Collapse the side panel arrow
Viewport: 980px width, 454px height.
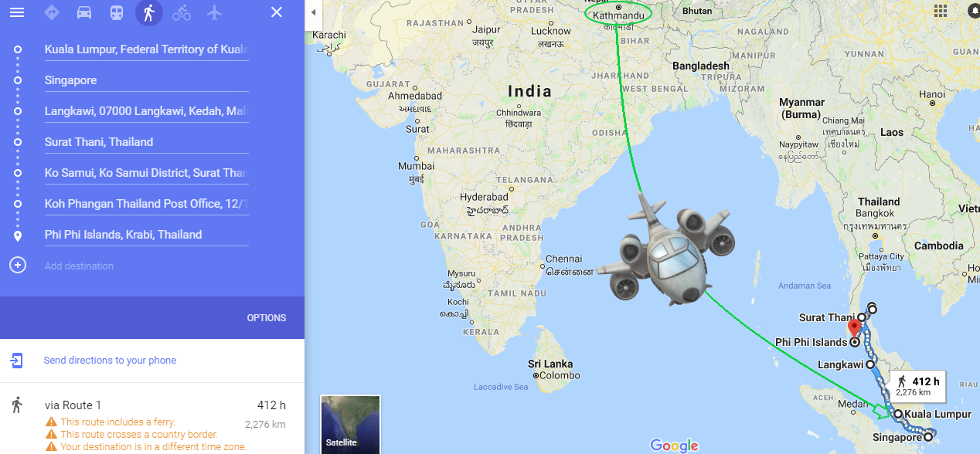tap(313, 12)
